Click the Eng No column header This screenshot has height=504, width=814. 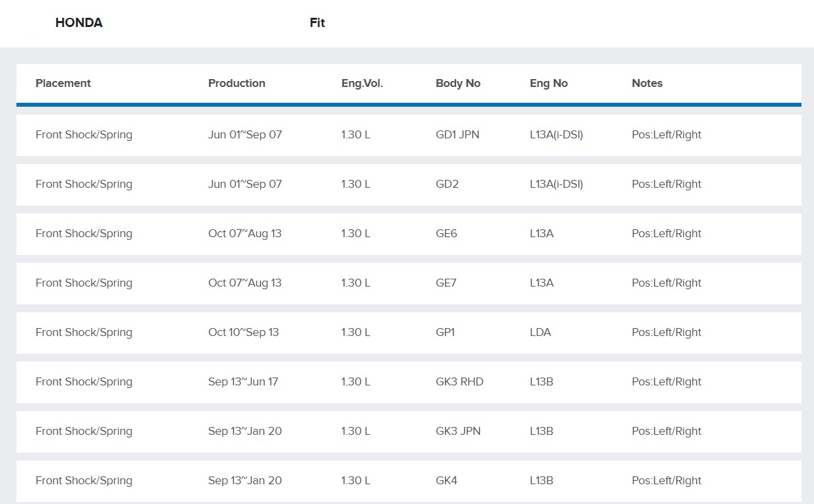(548, 83)
